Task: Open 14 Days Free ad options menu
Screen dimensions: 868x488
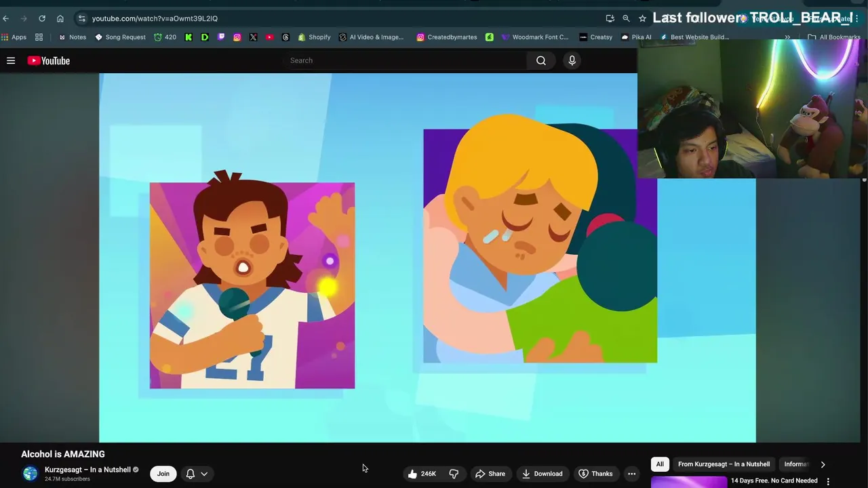Action: pyautogui.click(x=828, y=481)
